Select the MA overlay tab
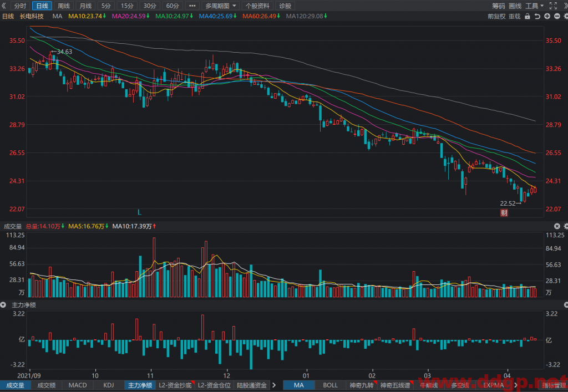 click(299, 385)
